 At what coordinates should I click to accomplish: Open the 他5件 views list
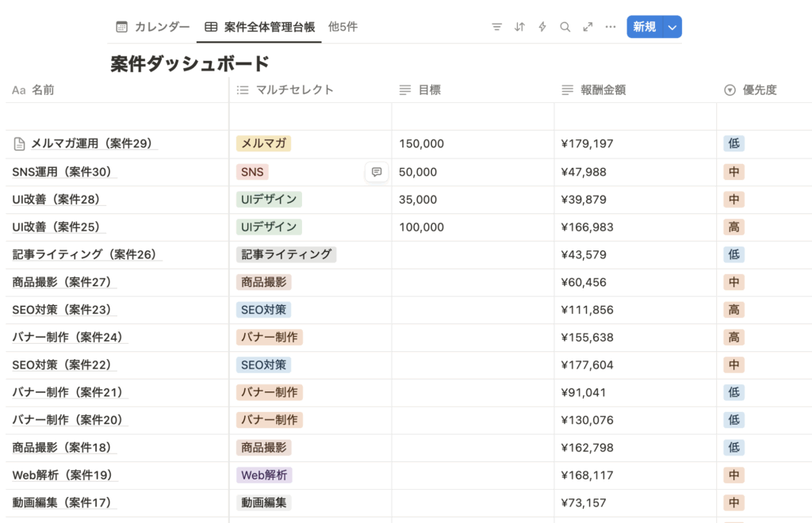(x=343, y=27)
